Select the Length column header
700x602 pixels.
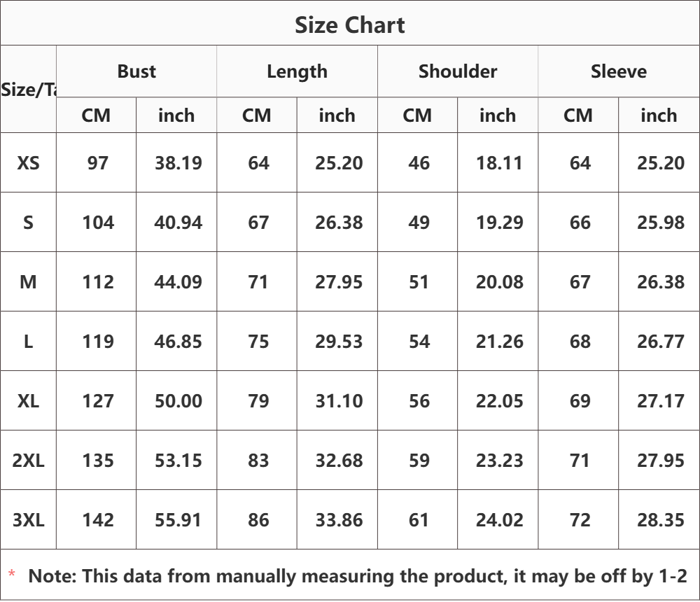point(297,72)
